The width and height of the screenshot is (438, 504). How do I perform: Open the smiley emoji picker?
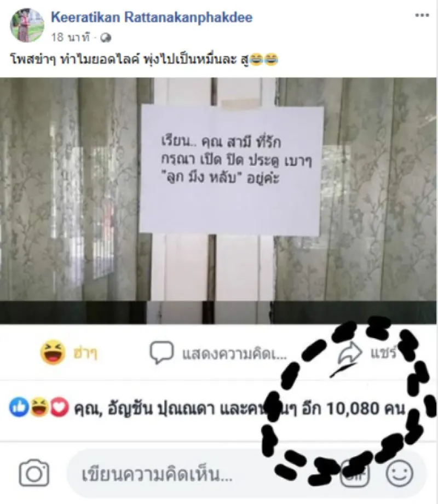pos(400,473)
